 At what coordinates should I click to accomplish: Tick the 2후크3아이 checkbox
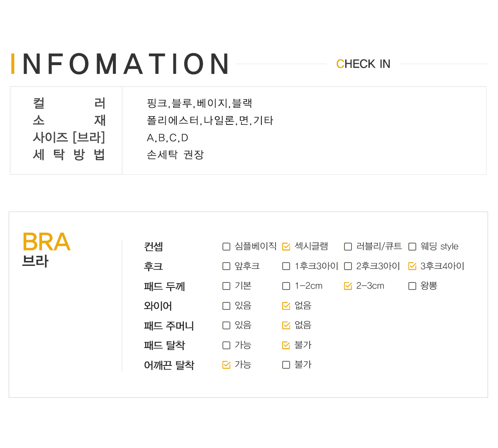pyautogui.click(x=348, y=266)
